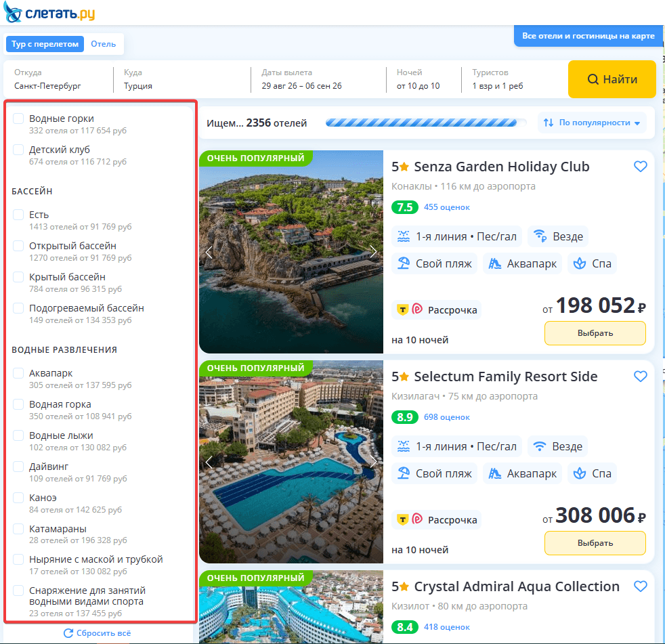Click the water slide Аквапарк icon for Senza Garden
This screenshot has width=665, height=644.
[x=494, y=263]
